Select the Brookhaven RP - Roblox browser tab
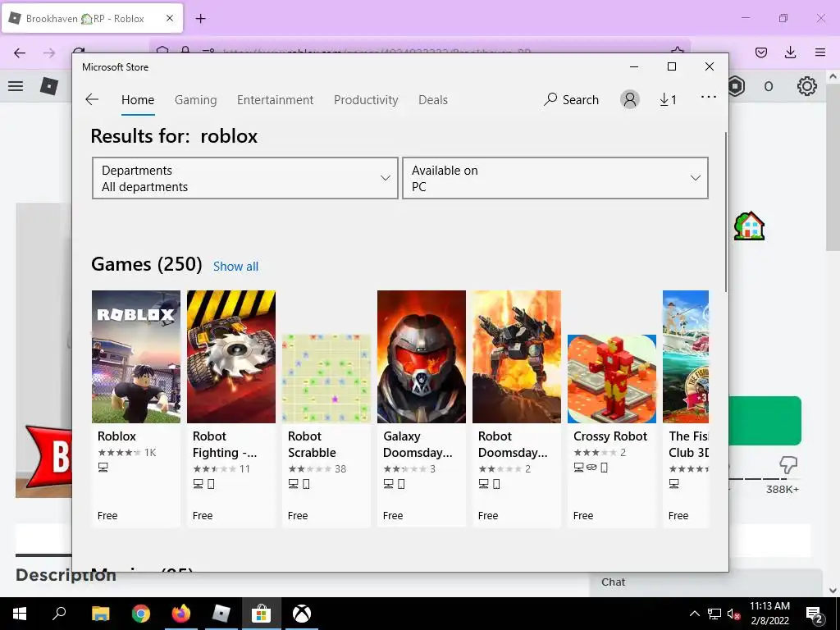The height and width of the screenshot is (630, 840). 93,18
